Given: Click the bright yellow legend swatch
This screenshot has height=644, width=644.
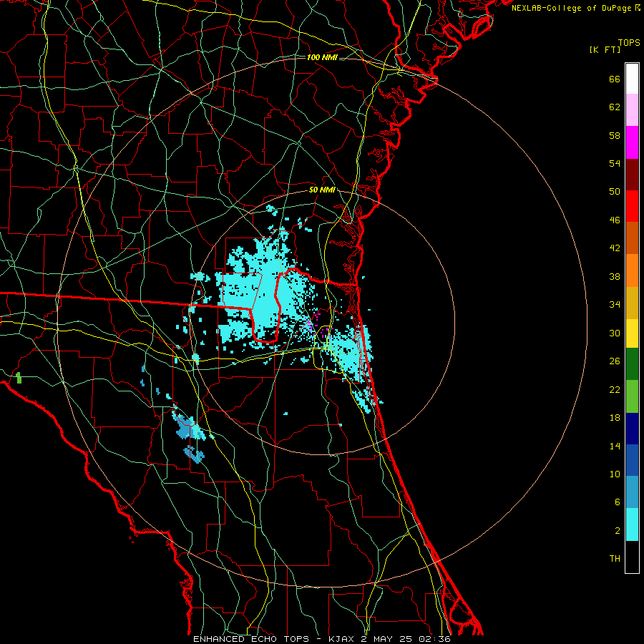Looking at the screenshot, I should pyautogui.click(x=632, y=333).
